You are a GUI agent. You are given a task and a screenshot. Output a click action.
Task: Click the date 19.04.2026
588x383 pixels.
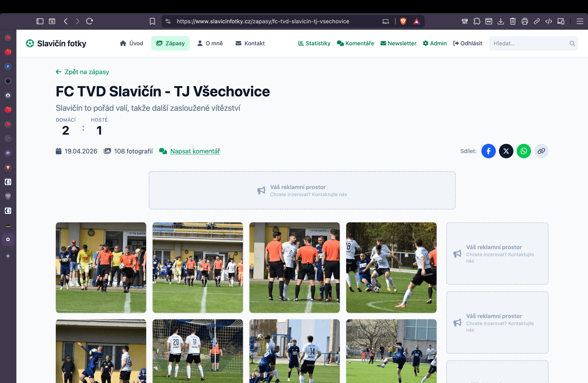pyautogui.click(x=81, y=151)
